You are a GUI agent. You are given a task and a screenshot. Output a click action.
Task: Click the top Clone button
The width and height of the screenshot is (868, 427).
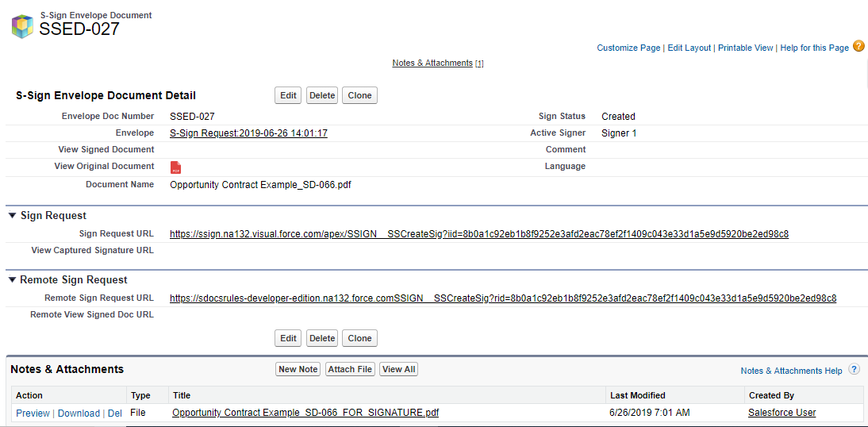[x=360, y=95]
